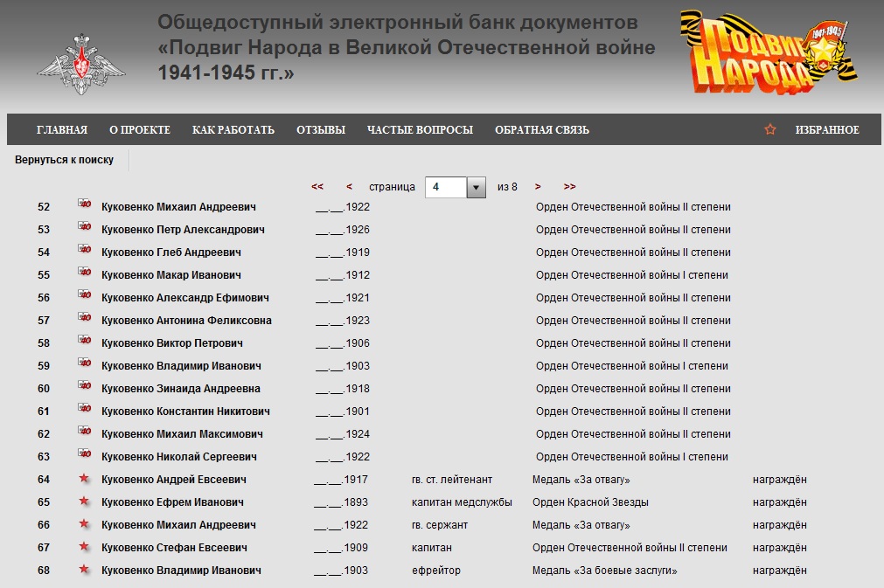The width and height of the screenshot is (884, 588).
Task: Go to the previous page arrow
Action: click(x=350, y=187)
